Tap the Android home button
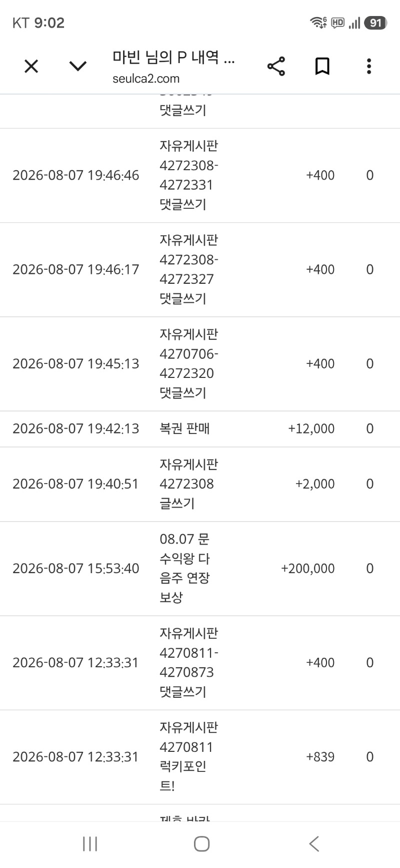The height and width of the screenshot is (868, 400). coord(201,844)
